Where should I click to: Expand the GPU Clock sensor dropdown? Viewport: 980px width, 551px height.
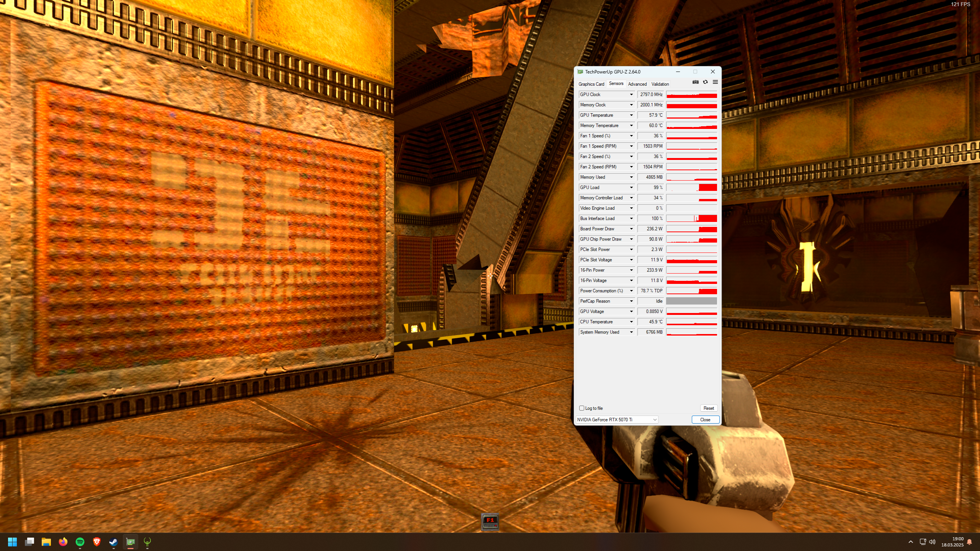coord(631,95)
